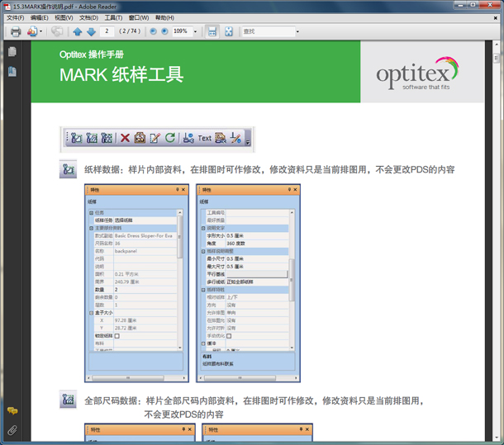
Task: Click the Print icon in the toolbar
Action: (x=16, y=31)
